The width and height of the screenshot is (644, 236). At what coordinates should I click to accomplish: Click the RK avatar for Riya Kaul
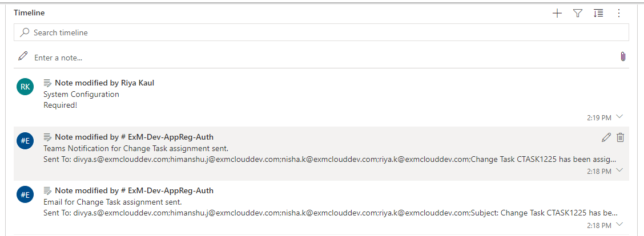point(25,87)
